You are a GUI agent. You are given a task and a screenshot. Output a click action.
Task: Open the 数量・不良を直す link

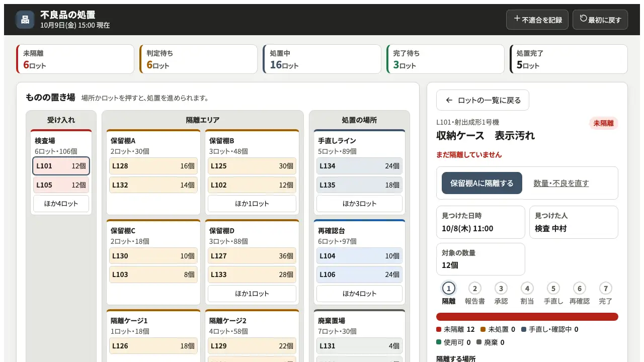coord(561,183)
